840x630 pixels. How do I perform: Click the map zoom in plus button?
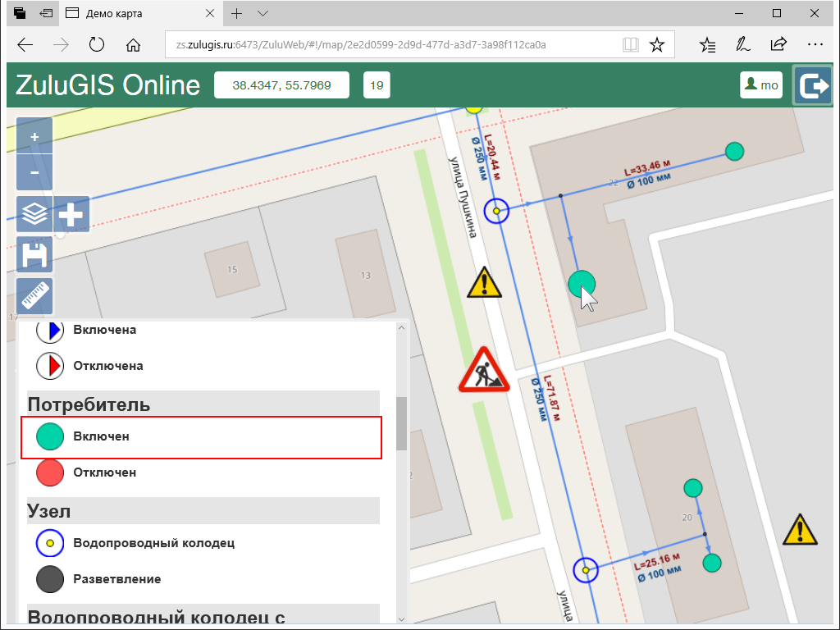[x=34, y=136]
